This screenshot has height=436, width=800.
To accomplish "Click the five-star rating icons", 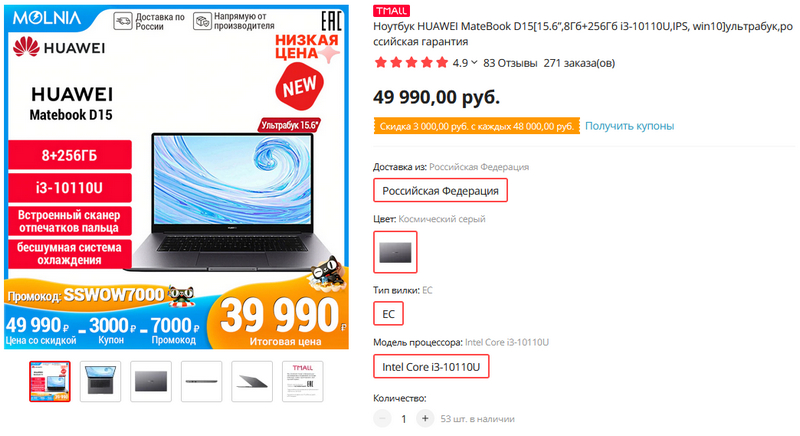I will (x=411, y=63).
